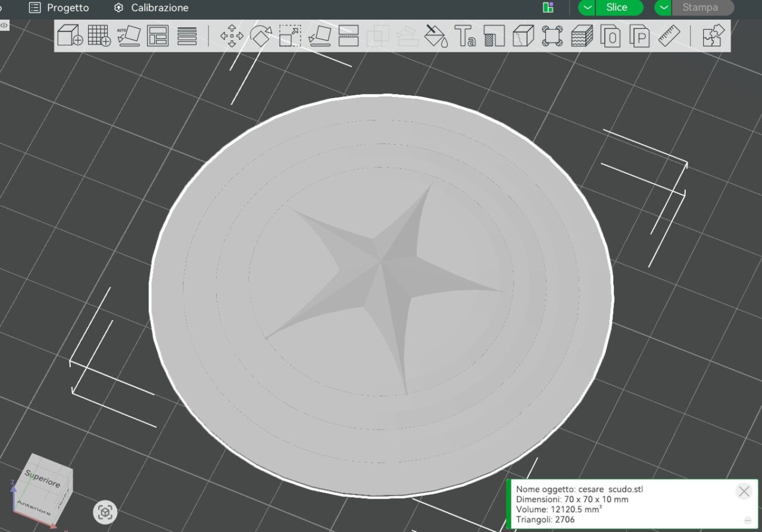The height and width of the screenshot is (532, 762).
Task: Click the green Slice button
Action: [x=617, y=8]
